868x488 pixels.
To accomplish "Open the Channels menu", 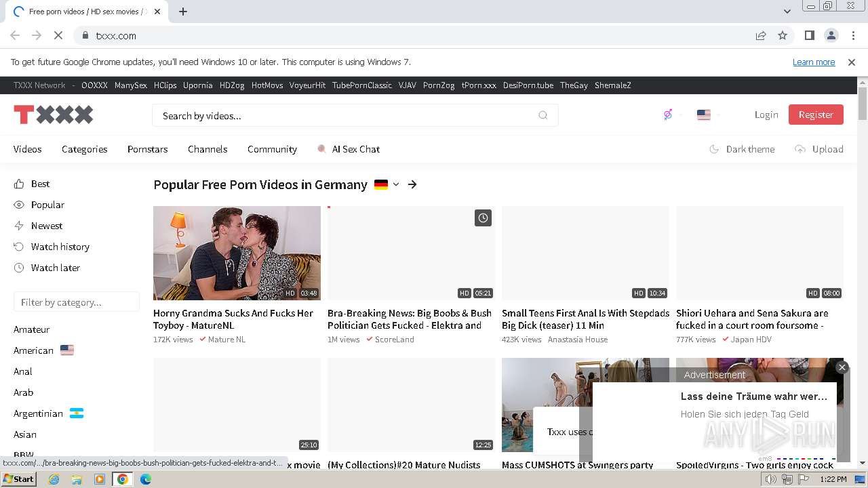I will 208,149.
